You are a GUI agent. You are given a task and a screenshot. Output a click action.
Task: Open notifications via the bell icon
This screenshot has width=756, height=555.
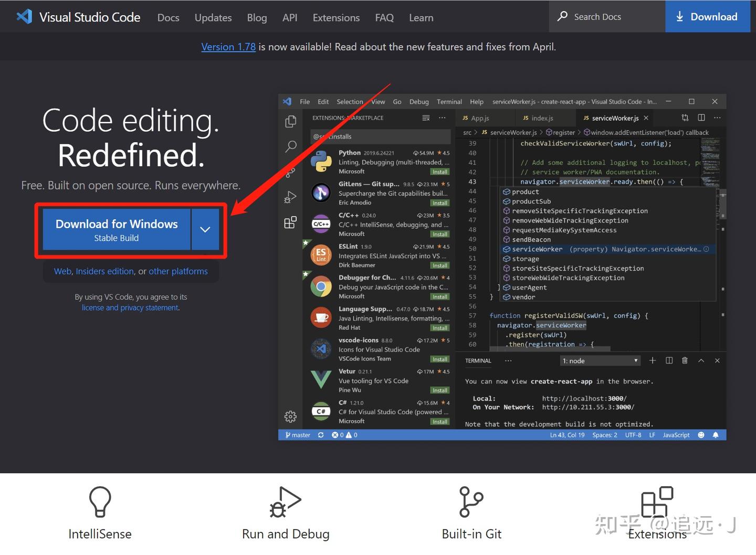(716, 434)
